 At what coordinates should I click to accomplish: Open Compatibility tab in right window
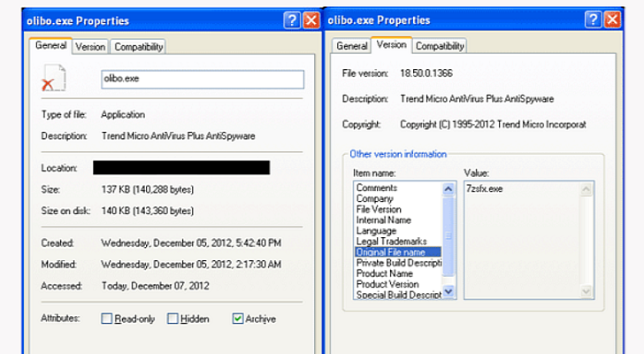tap(440, 46)
